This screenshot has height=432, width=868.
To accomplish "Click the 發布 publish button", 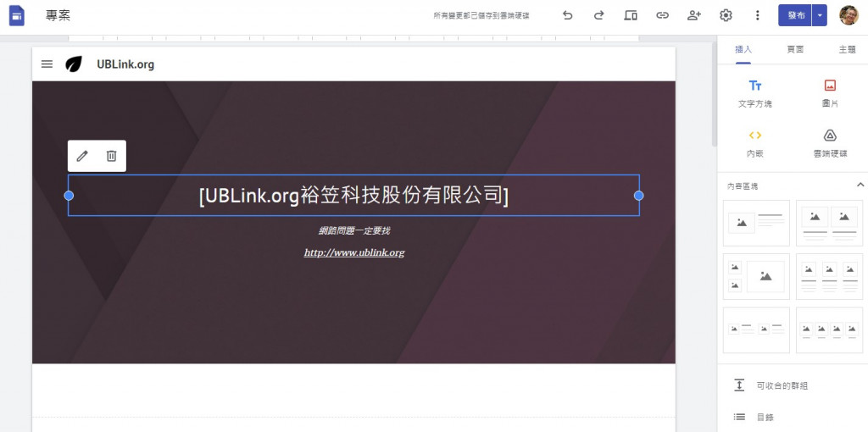I will tap(795, 15).
